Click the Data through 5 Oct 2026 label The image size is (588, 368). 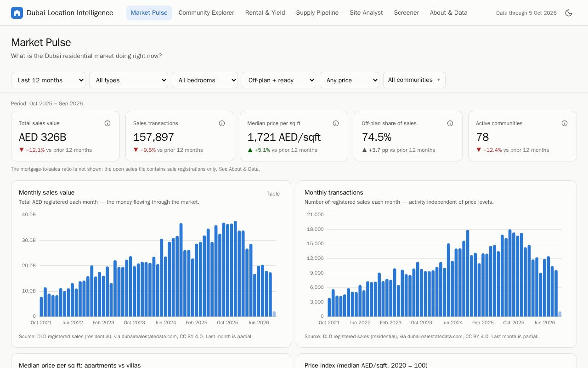pos(526,13)
